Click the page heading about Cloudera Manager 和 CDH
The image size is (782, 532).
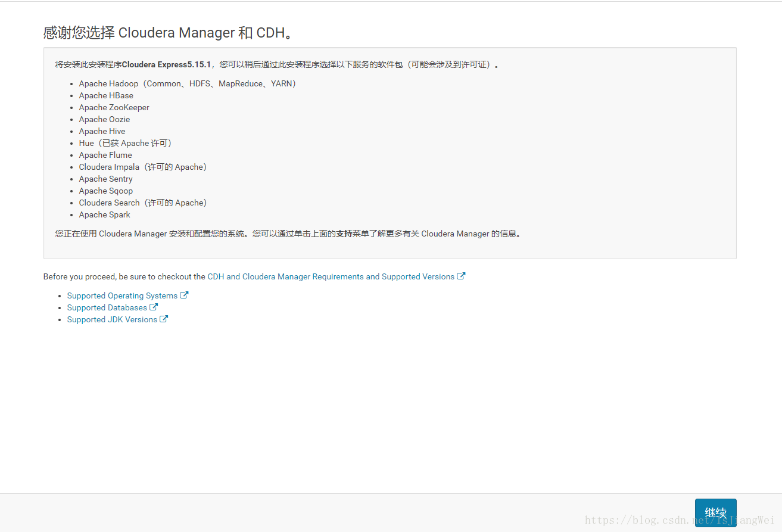(169, 33)
